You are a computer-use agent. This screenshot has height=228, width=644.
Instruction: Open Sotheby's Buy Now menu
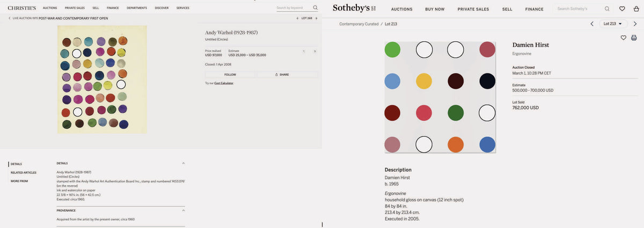[x=435, y=9]
